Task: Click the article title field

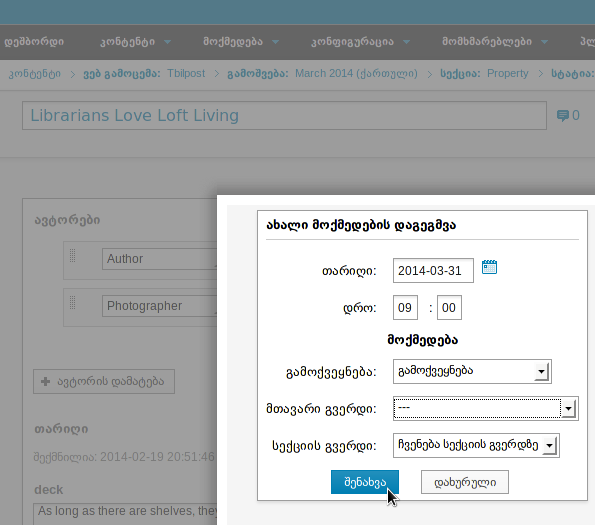Action: point(284,115)
